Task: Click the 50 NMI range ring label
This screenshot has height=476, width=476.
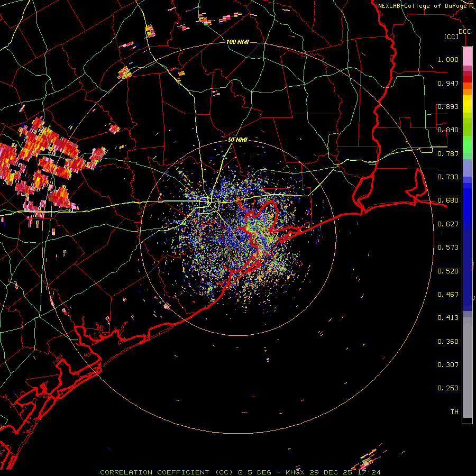Action: 237,140
